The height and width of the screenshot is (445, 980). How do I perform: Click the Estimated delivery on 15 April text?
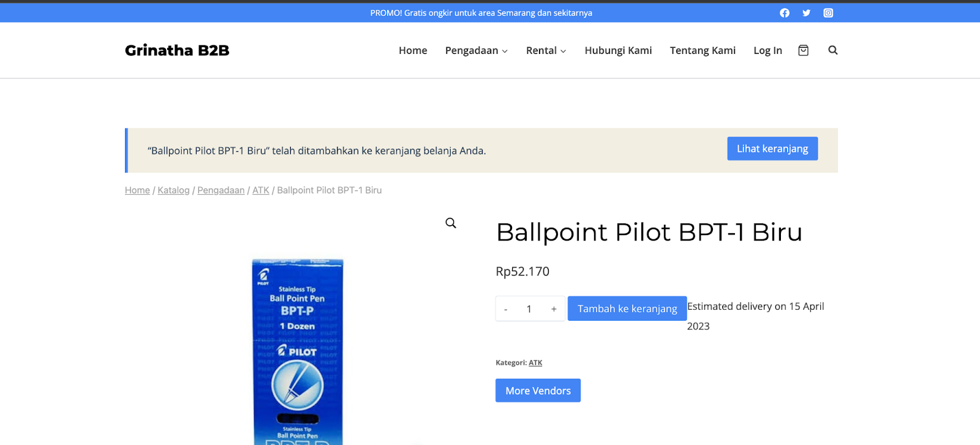tap(756, 316)
